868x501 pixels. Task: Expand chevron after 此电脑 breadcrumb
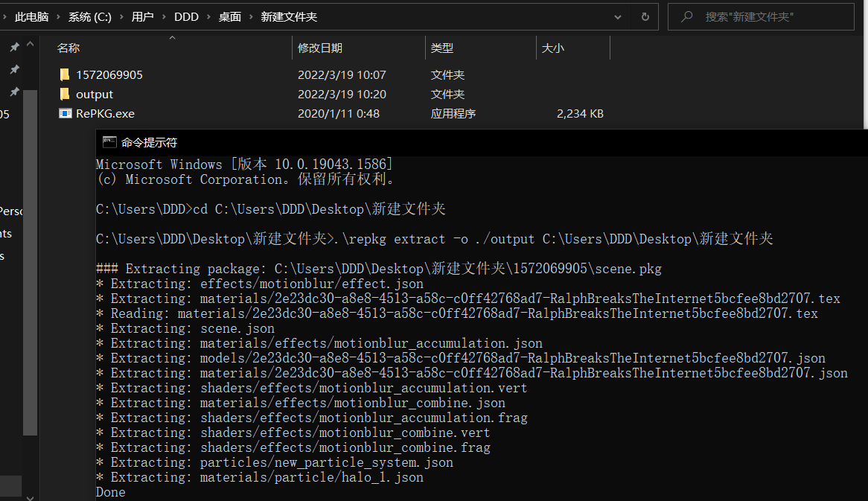pyautogui.click(x=58, y=17)
